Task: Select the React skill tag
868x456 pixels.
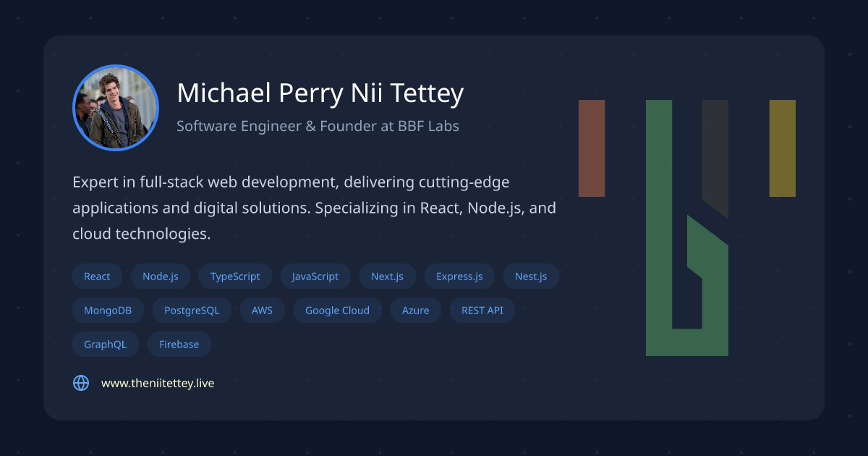Action: click(97, 276)
